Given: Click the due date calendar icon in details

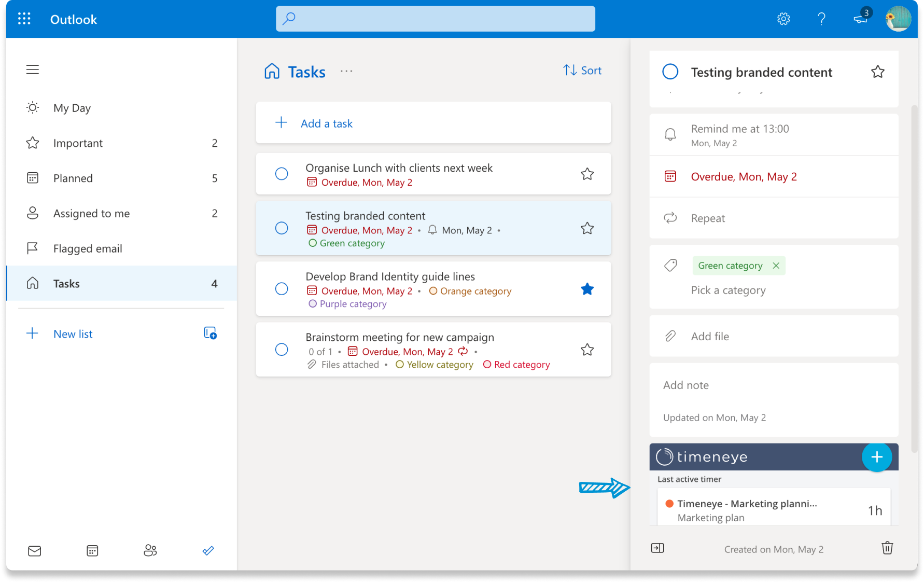Looking at the screenshot, I should [670, 176].
